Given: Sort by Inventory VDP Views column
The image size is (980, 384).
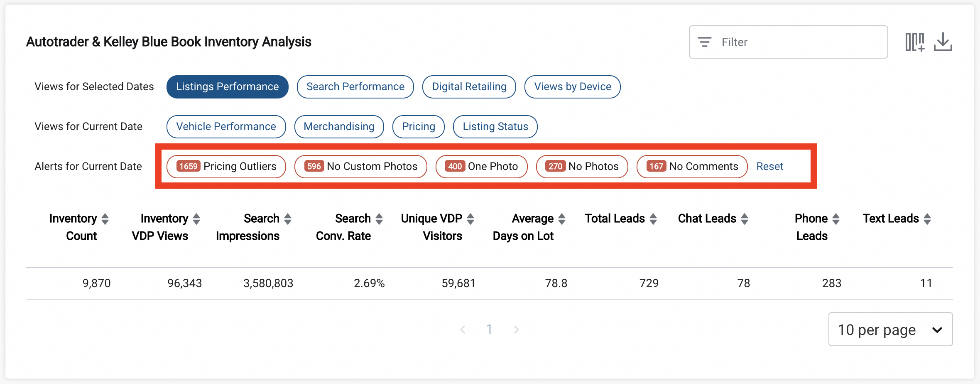Looking at the screenshot, I should pos(196,219).
